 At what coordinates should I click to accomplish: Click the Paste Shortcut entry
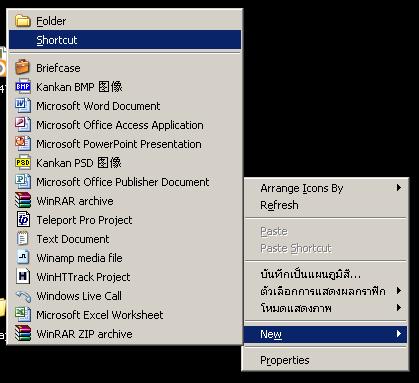[325, 248]
